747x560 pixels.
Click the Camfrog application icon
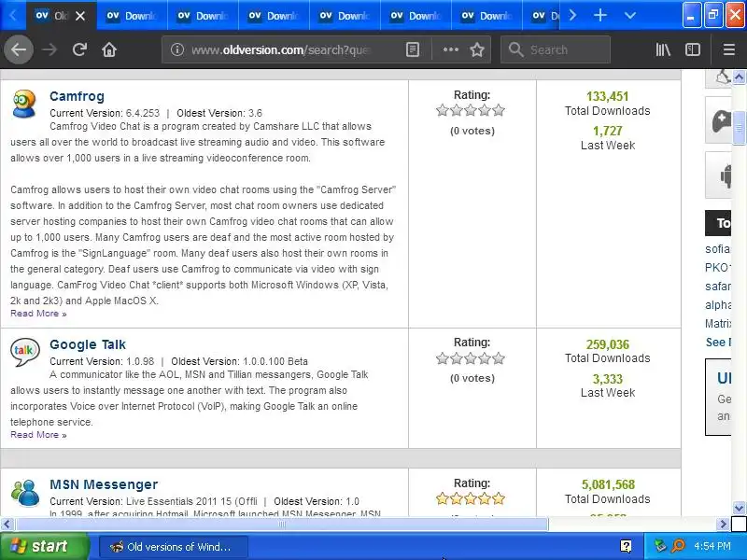(x=24, y=104)
